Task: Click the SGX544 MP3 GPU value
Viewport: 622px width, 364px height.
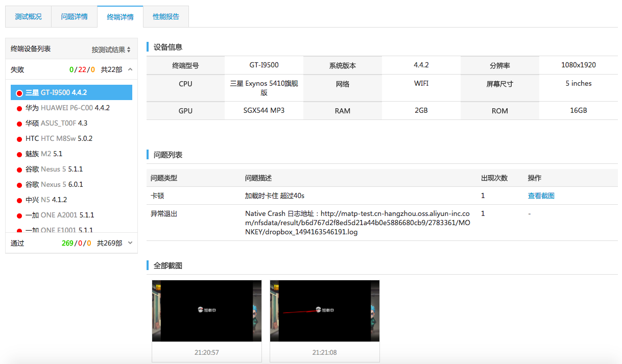Action: 264,110
